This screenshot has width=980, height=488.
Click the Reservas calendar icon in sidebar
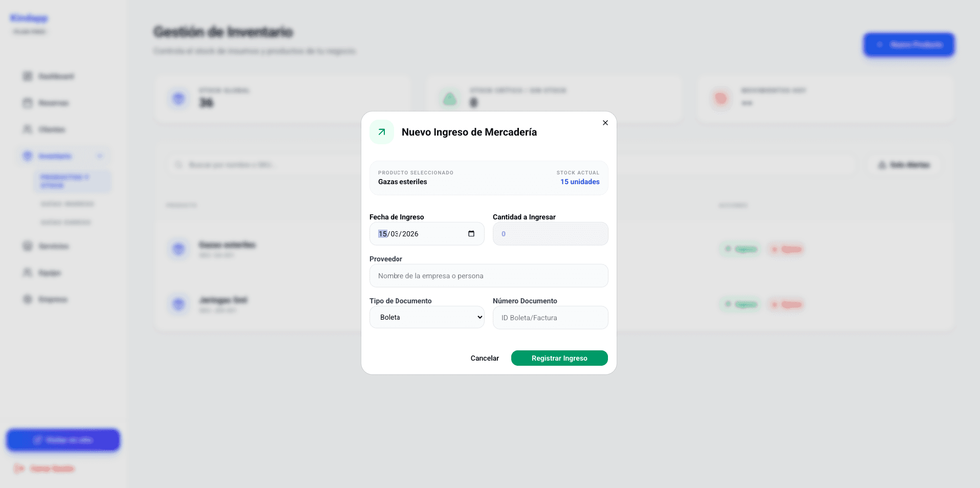(x=28, y=103)
